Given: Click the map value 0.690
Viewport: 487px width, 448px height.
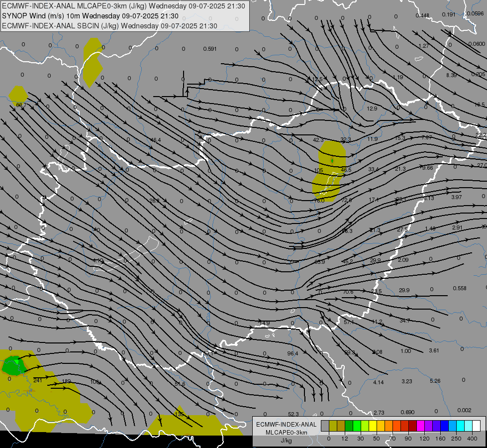Looking at the screenshot, I should pos(407,412).
